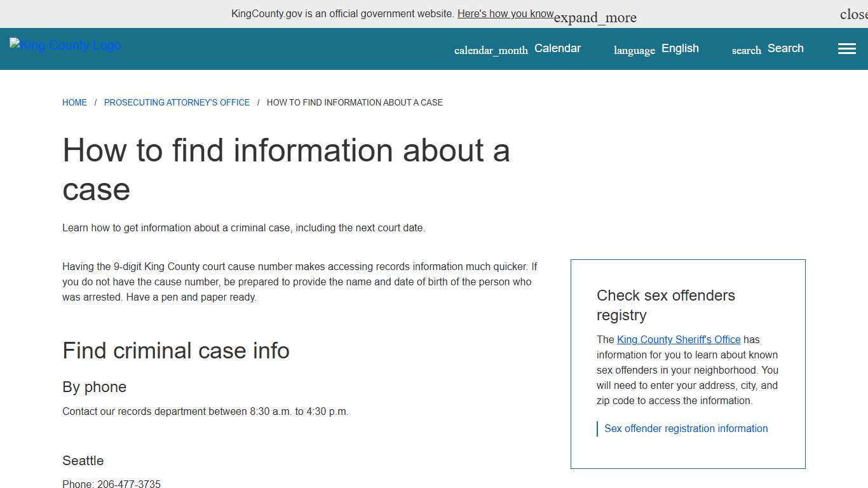
Task: Select the language globe icon
Action: [x=634, y=50]
